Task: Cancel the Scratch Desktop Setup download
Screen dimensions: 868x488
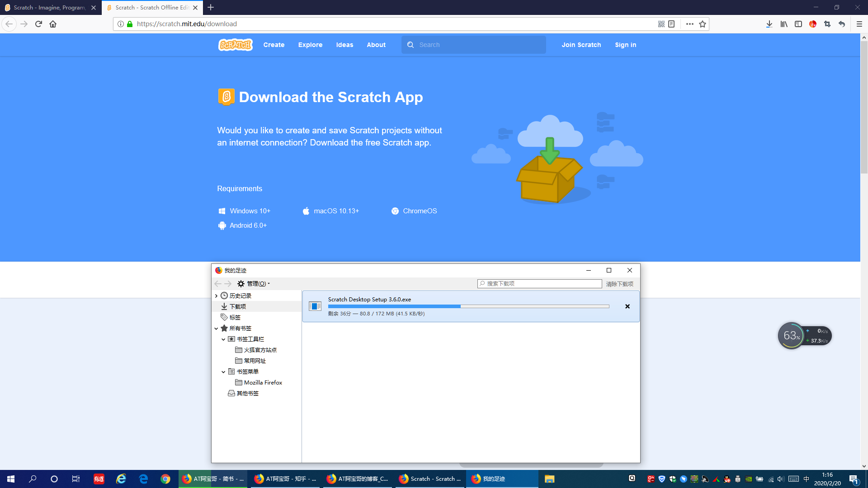Action: 627,306
